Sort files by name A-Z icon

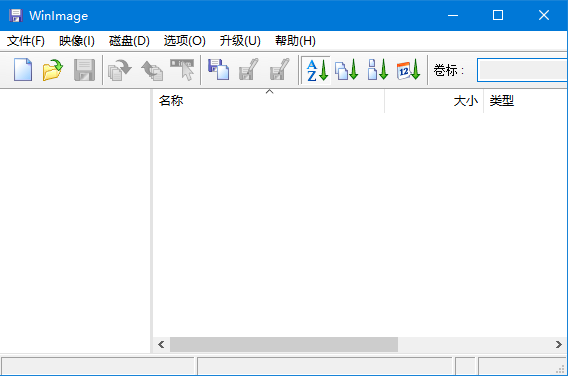point(317,70)
